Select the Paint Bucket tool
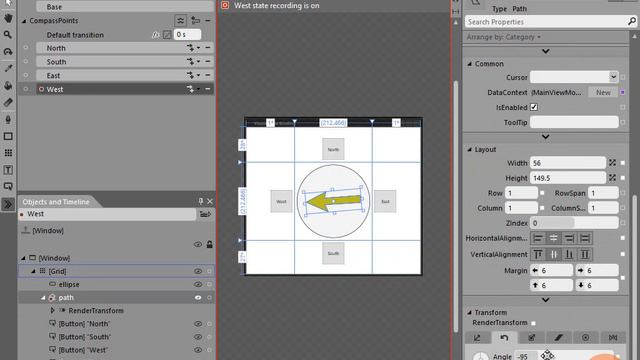The height and width of the screenshot is (360, 640). [x=8, y=85]
